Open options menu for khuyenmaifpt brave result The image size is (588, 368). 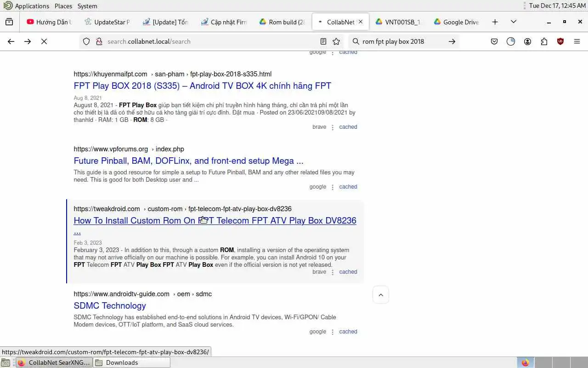(x=333, y=127)
